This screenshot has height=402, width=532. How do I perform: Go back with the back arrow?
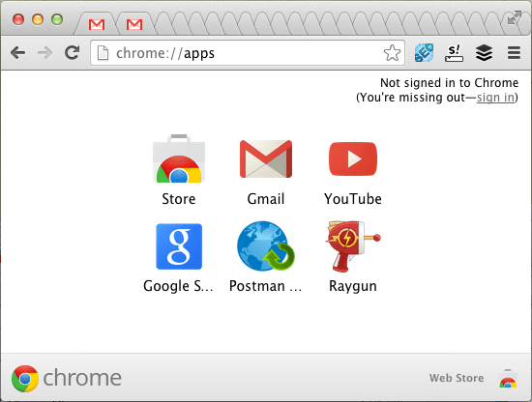(17, 53)
